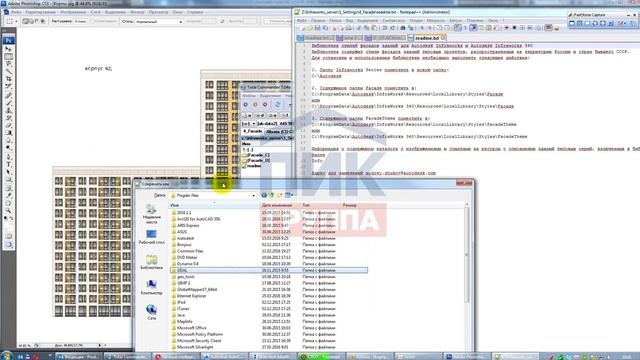Select the Microsoft Office folder in save dialog

pos(191,328)
